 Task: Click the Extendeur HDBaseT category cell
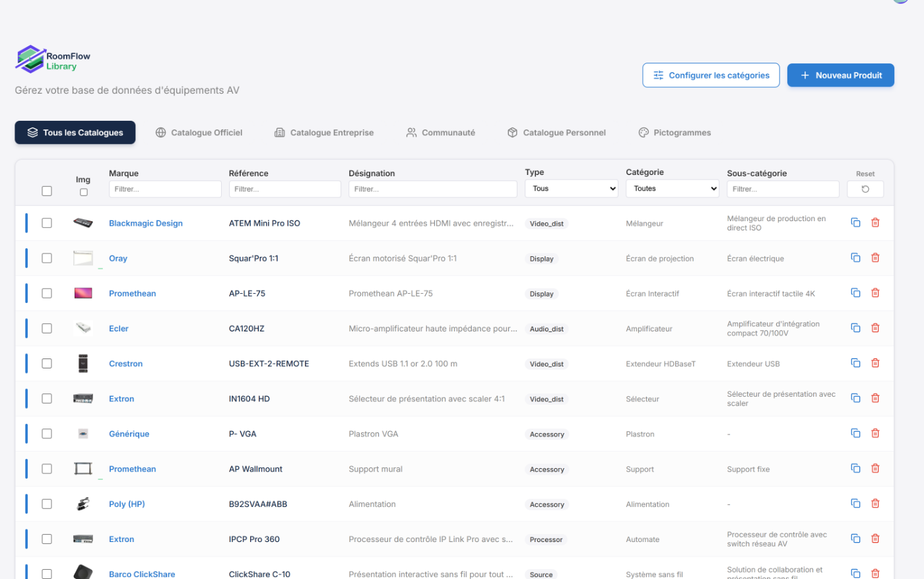(x=661, y=364)
